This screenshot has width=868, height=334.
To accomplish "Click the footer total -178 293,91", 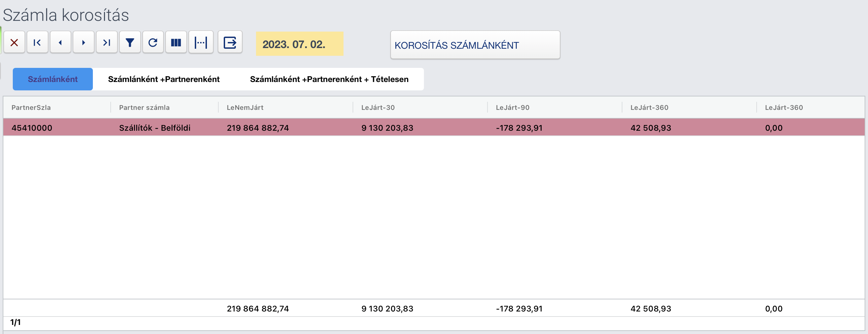I will (519, 308).
